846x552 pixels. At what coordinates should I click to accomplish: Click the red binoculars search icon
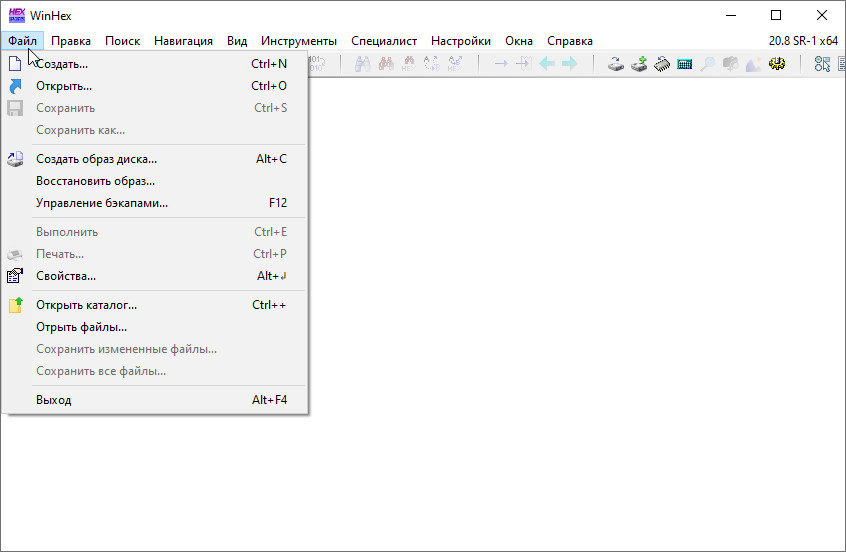click(x=386, y=64)
